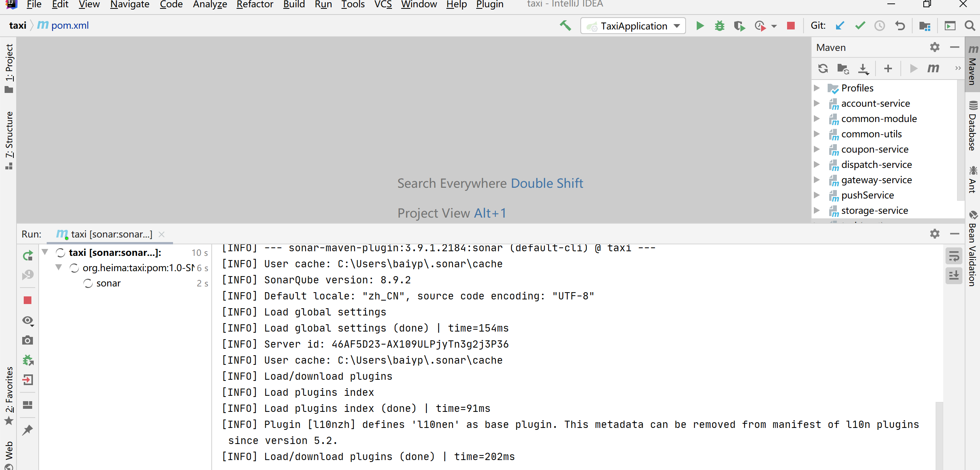Screen dimensions: 980x470
Task: Toggle the sonar task running indicator
Action: (x=88, y=283)
